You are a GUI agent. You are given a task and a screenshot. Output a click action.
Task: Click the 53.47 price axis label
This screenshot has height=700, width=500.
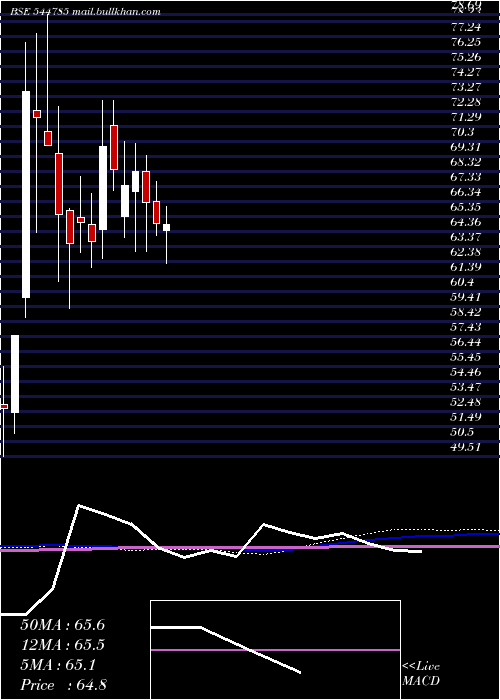(x=466, y=387)
